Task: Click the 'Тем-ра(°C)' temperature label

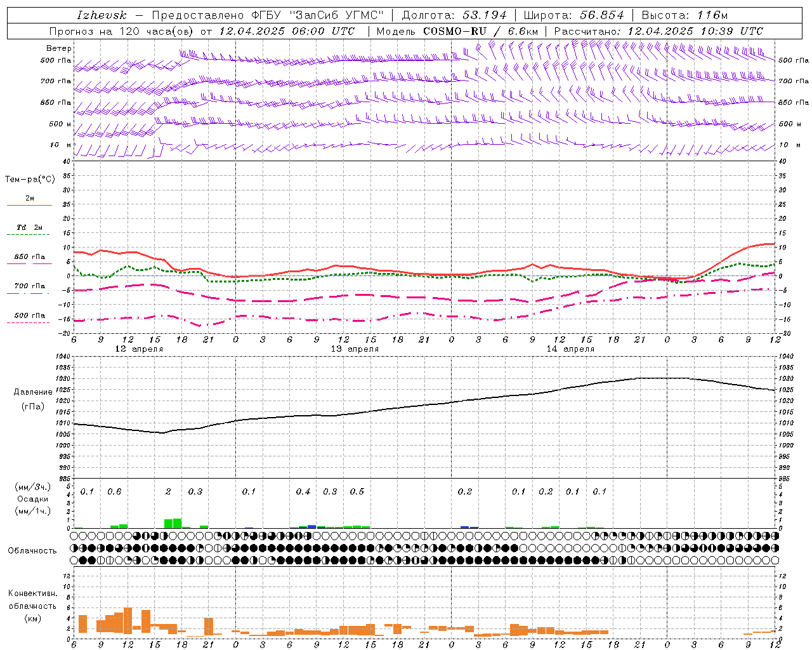Action: [x=30, y=180]
